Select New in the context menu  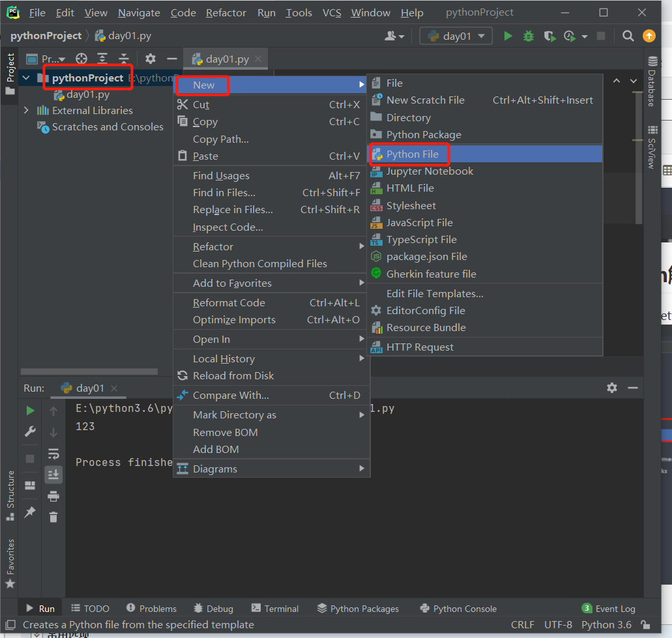(x=271, y=85)
